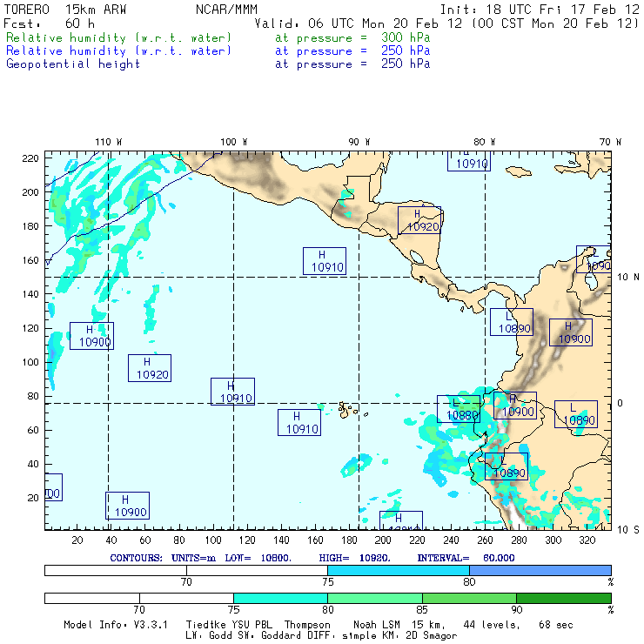The image size is (644, 644).
Task: Select the Init 18 UTC Fri 17 Feb timestamp
Action: tap(539, 9)
